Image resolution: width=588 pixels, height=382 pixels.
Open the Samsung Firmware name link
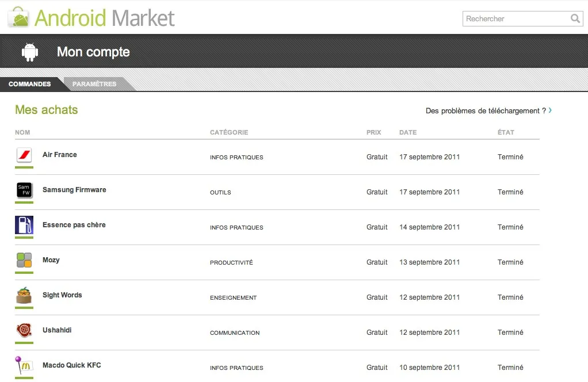[x=74, y=190]
